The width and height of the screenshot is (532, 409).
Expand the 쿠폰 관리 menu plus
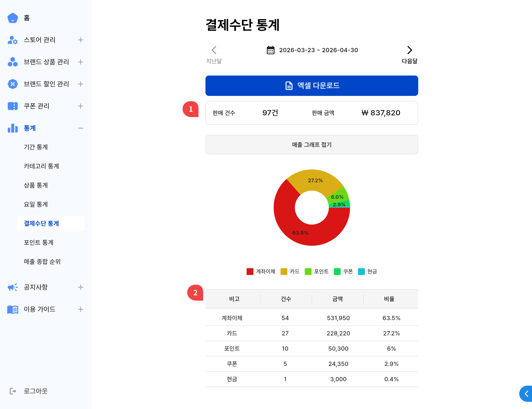click(x=81, y=106)
